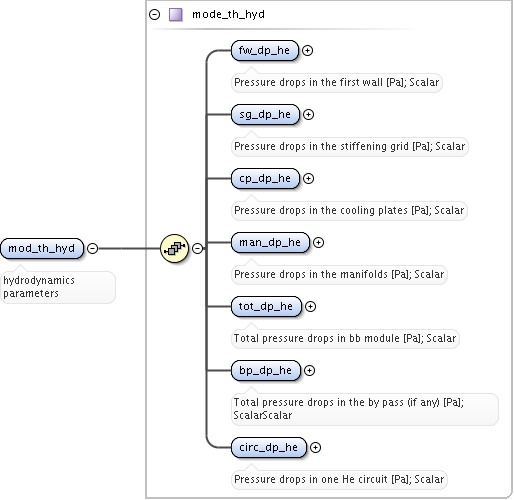Select the circ_dp_he element node
This screenshot has width=514, height=500.
click(269, 447)
